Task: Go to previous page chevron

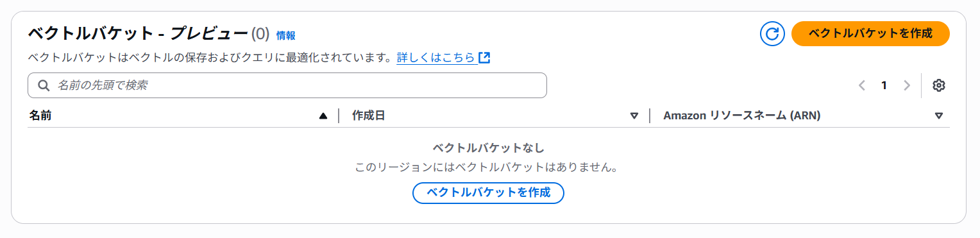Action: click(862, 85)
